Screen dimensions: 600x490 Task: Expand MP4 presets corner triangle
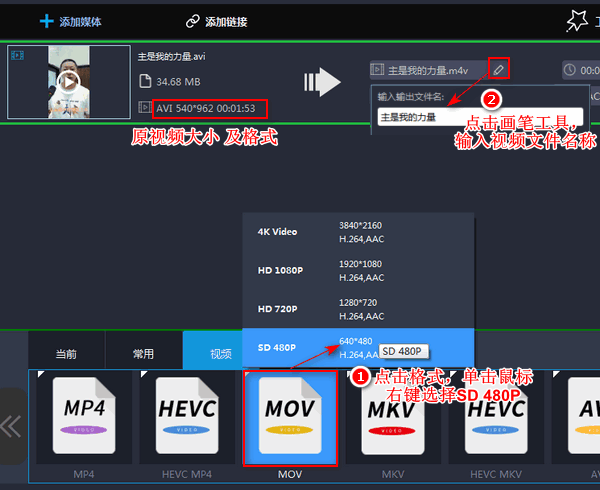(x=41, y=374)
